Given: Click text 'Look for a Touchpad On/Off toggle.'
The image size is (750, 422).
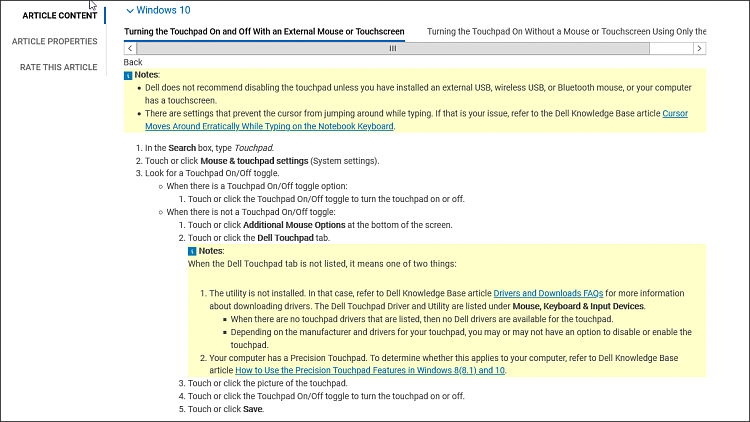Looking at the screenshot, I should tap(212, 173).
